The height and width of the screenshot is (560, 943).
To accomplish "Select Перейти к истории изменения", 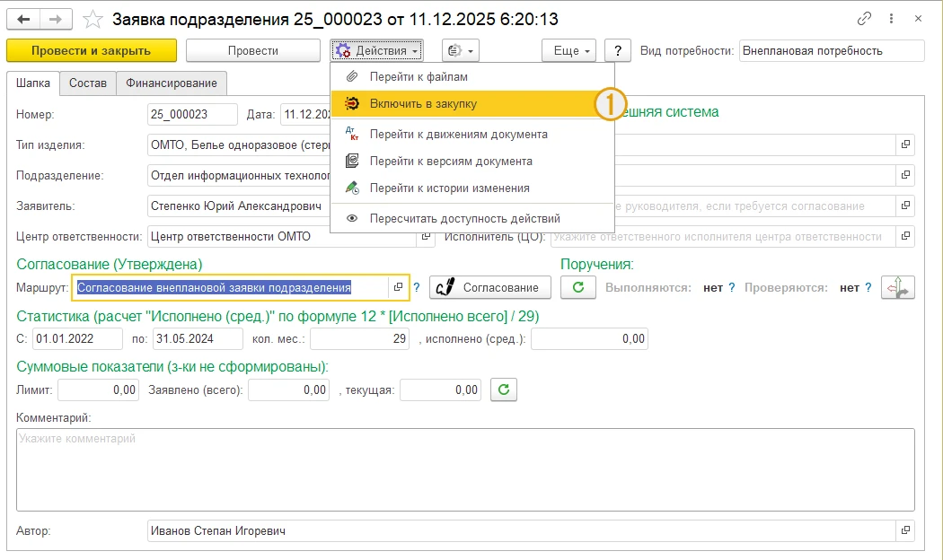I will (472, 188).
